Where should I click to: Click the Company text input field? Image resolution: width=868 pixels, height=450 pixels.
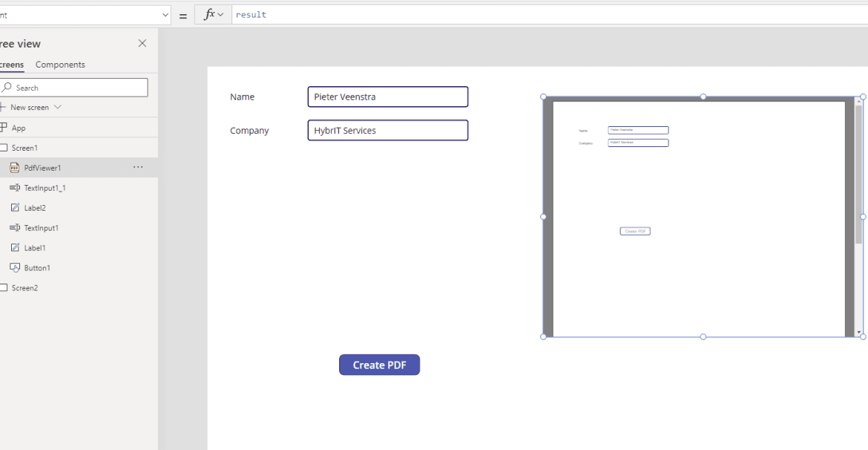[x=388, y=130]
